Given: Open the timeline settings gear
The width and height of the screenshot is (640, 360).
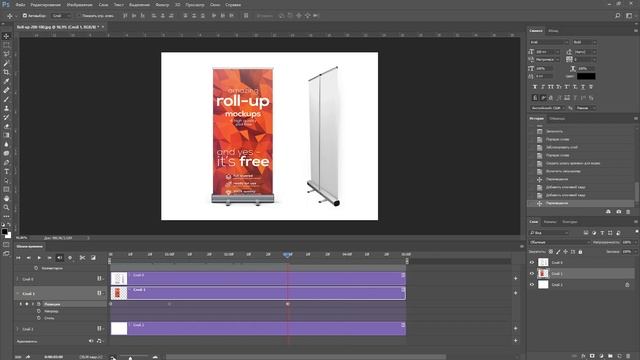Looking at the screenshot, I should click(70, 258).
